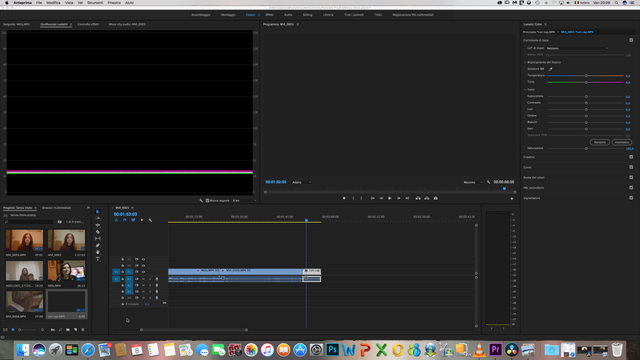The width and height of the screenshot is (640, 360).
Task: Toggle V1 track output eye icon
Action: [143, 272]
